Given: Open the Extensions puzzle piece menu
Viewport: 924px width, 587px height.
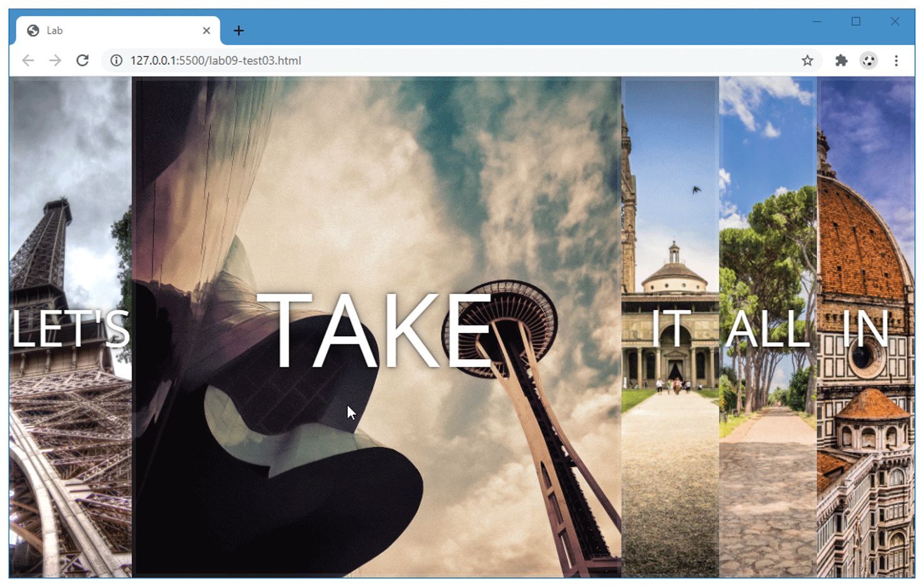Looking at the screenshot, I should coord(841,61).
